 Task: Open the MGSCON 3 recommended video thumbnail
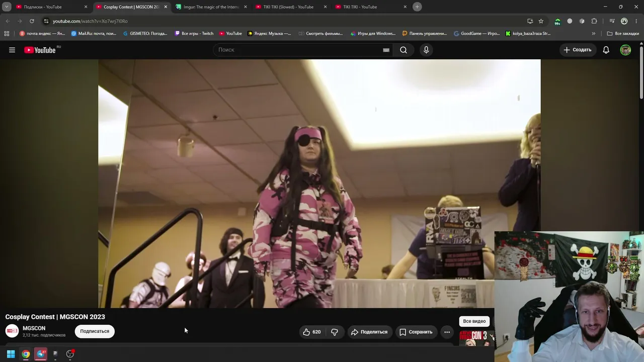tap(475, 338)
